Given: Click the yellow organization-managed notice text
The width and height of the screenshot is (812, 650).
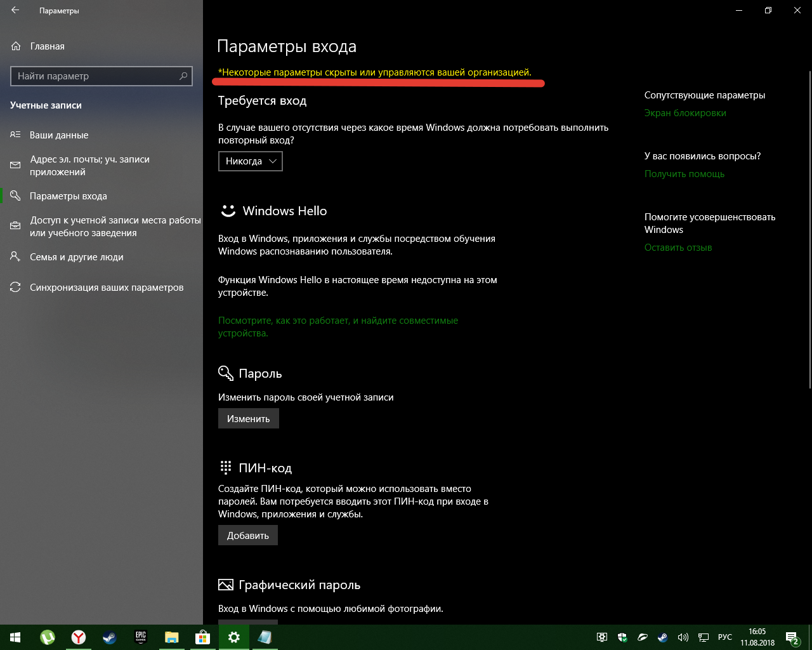Looking at the screenshot, I should click(375, 72).
